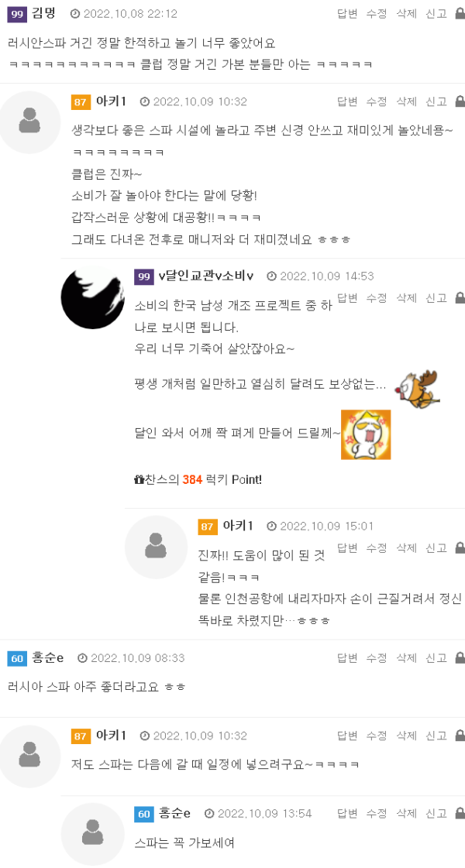Click 답변 on 홍순e's 08:33 comment
The image size is (465, 868).
pos(347,657)
